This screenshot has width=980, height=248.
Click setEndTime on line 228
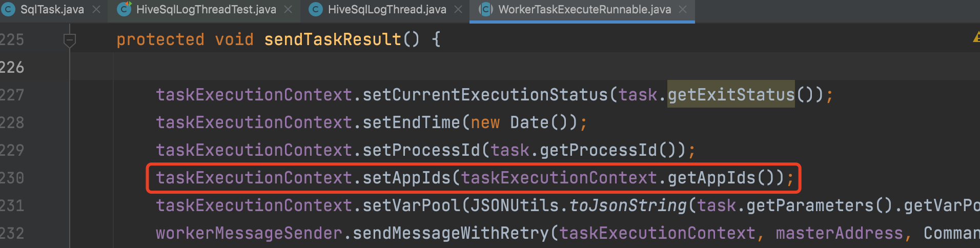point(412,122)
